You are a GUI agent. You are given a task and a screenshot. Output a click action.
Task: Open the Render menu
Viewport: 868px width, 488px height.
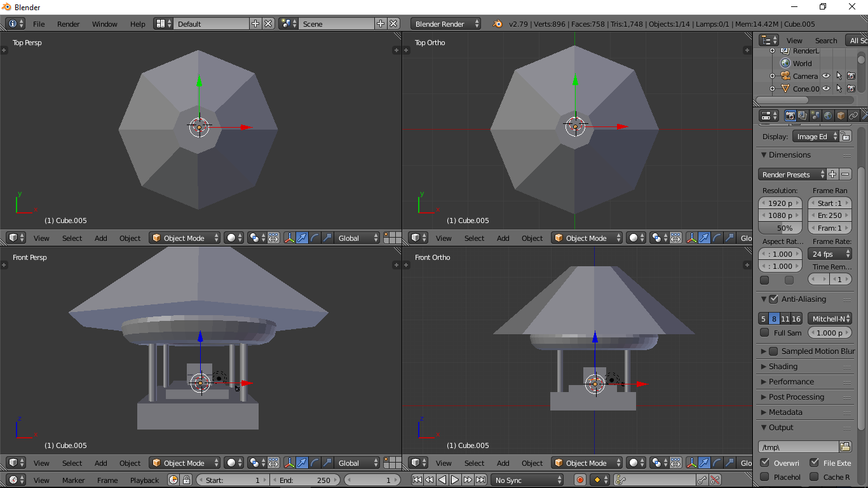coord(68,24)
